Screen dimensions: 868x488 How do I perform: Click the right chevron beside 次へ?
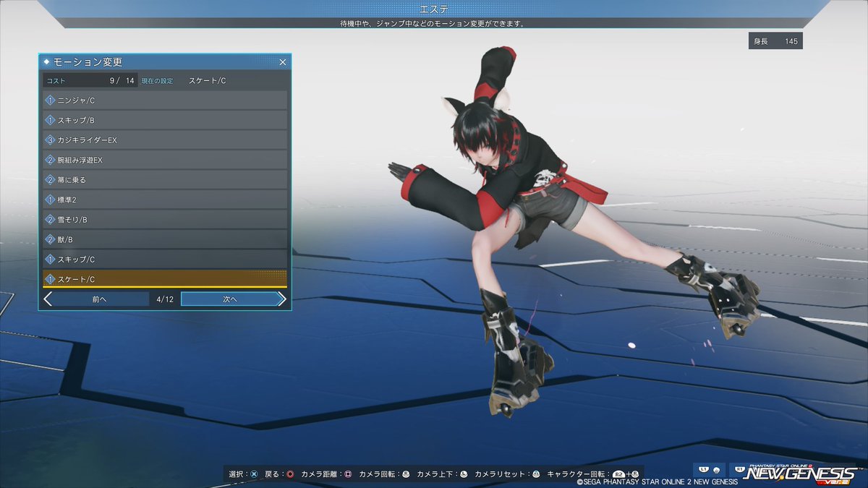(282, 299)
